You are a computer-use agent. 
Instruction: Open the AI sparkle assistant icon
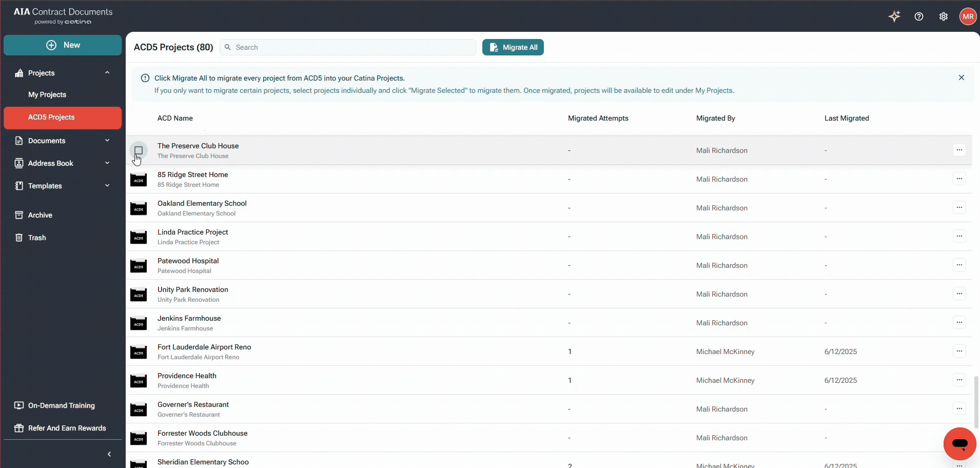894,16
